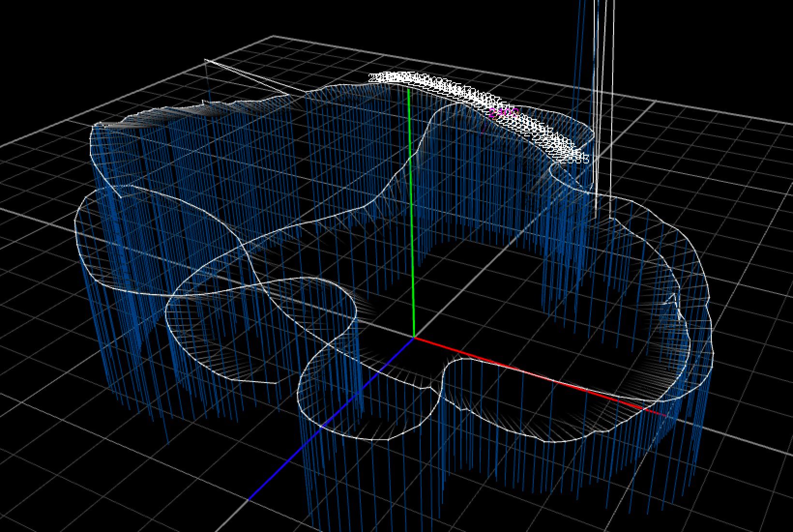The height and width of the screenshot is (532, 793).
Task: Click the top-left end of white rapid line
Action: (206, 60)
